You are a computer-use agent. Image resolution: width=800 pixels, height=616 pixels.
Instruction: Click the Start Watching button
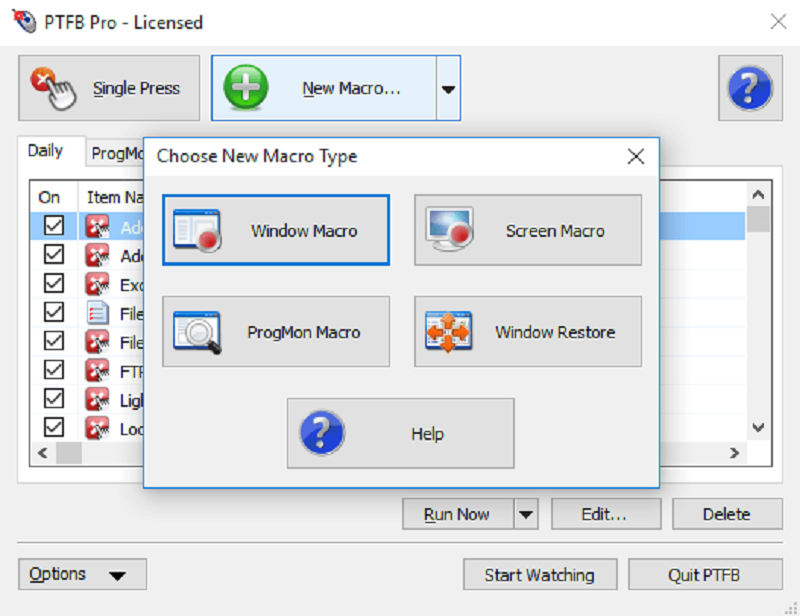pyautogui.click(x=539, y=575)
